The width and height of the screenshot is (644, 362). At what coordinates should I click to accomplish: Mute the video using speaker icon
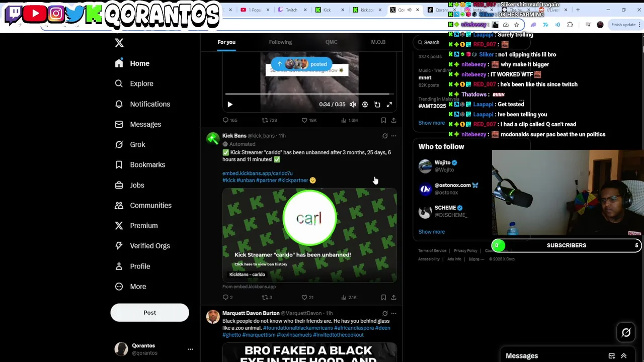coord(353,105)
